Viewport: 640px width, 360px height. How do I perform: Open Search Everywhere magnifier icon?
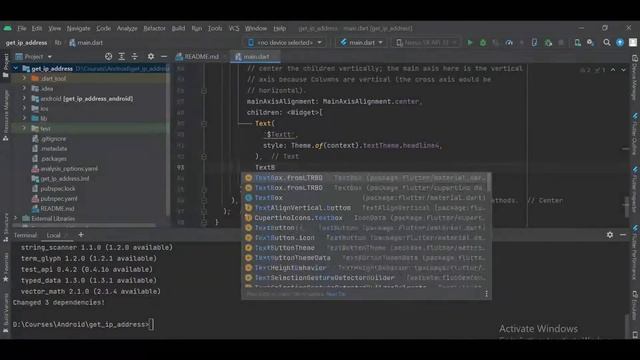(607, 42)
